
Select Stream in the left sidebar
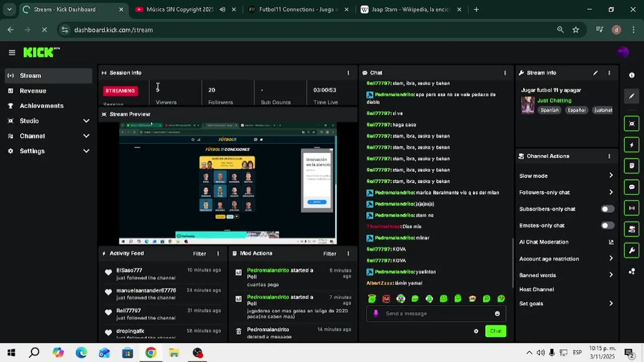tap(49, 76)
